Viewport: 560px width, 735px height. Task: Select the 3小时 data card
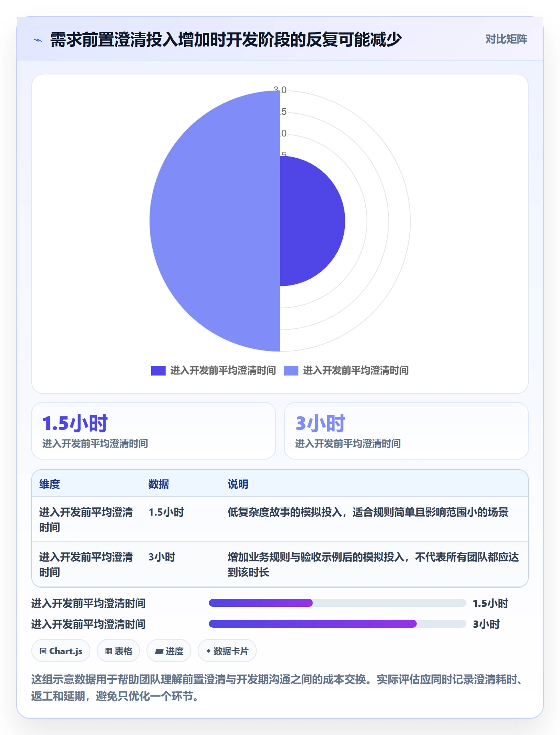coord(406,431)
